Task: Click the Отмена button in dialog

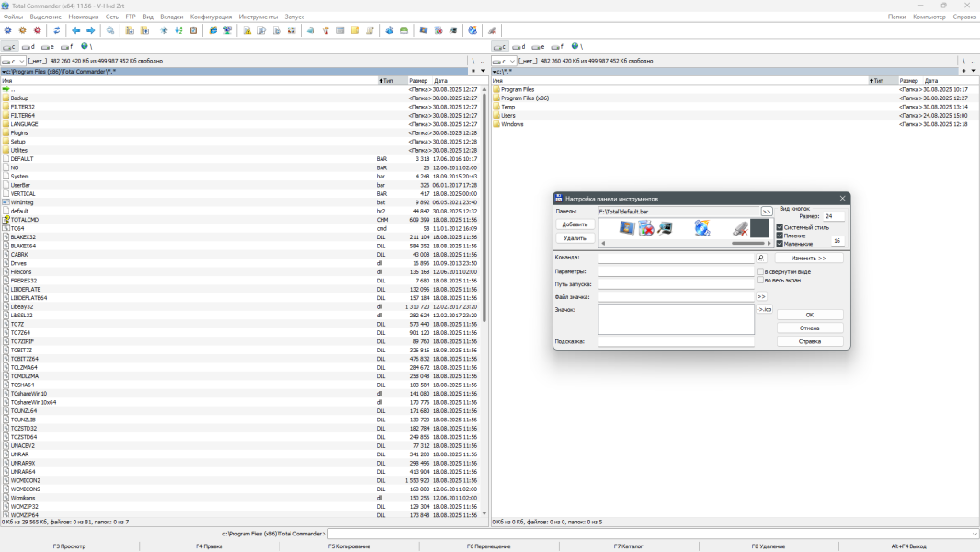Action: pos(809,328)
